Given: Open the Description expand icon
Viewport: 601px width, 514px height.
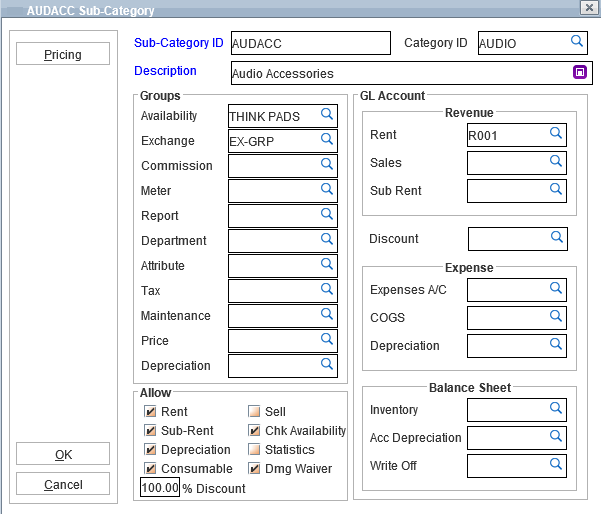Looking at the screenshot, I should point(578,72).
